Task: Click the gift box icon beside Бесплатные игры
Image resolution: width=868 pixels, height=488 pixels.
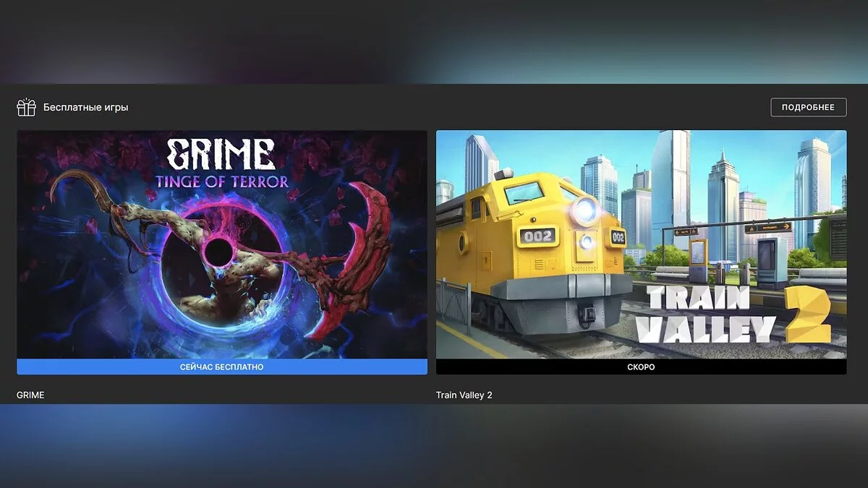Action: (26, 107)
